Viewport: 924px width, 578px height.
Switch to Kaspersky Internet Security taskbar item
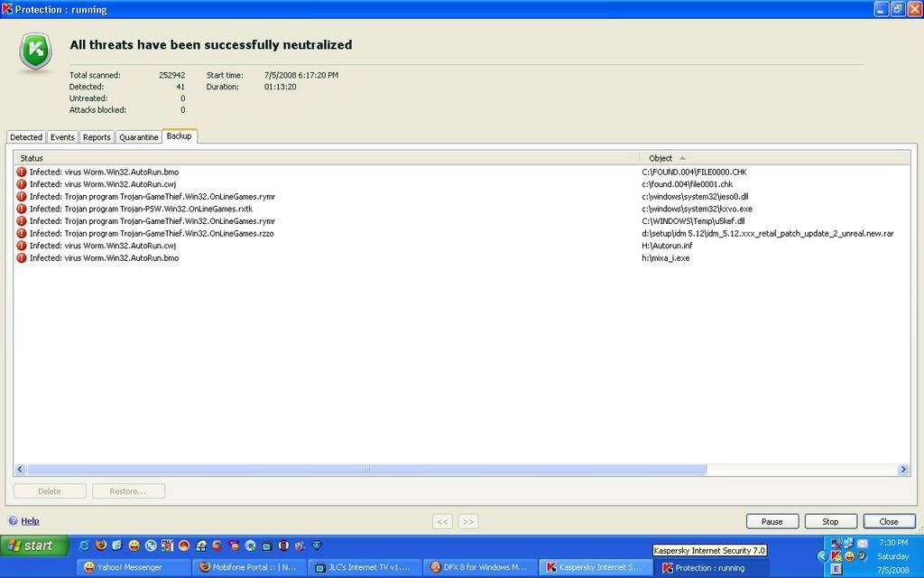[596, 567]
